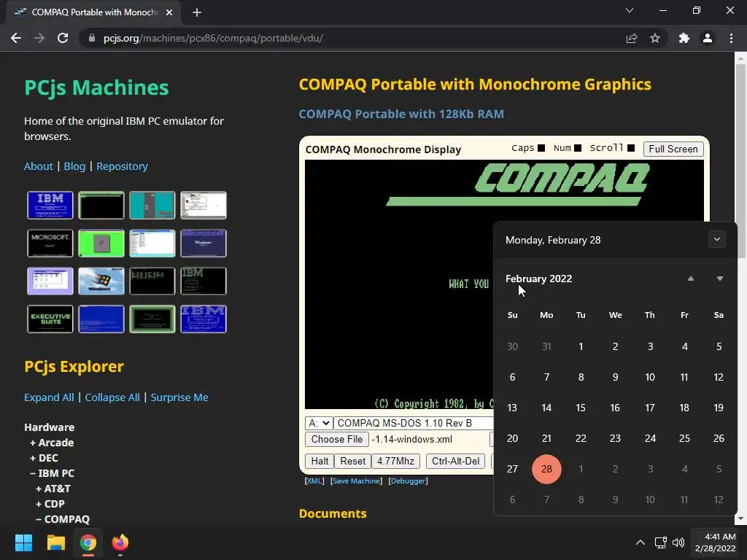This screenshot has width=747, height=560.
Task: Click the address bar URL field
Action: coord(352,38)
